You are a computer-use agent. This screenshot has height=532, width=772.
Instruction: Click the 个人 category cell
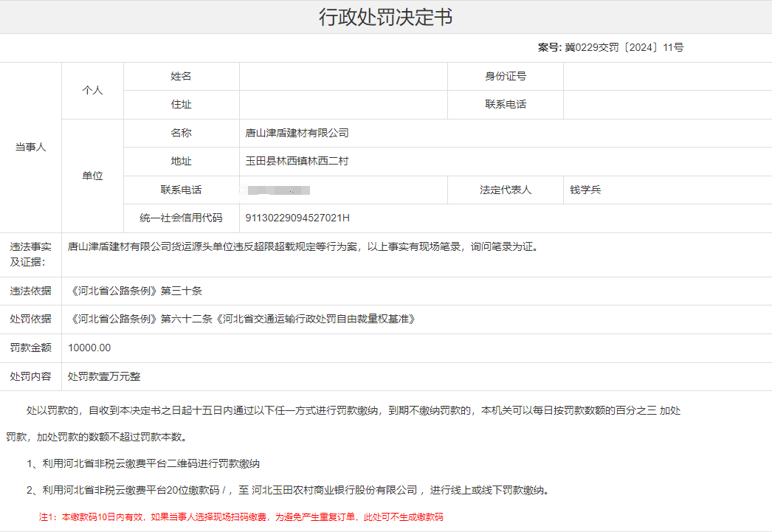92,91
